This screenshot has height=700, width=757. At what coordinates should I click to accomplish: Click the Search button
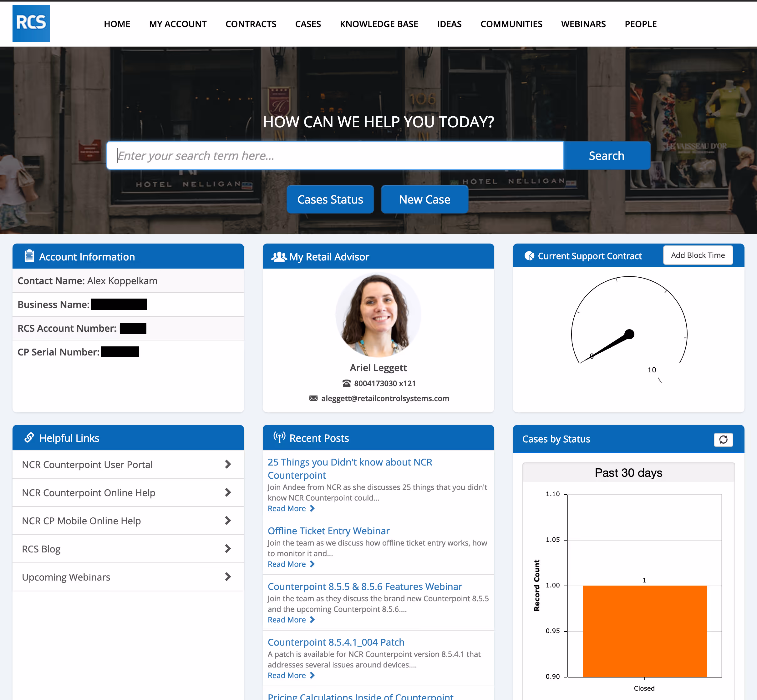[607, 155]
